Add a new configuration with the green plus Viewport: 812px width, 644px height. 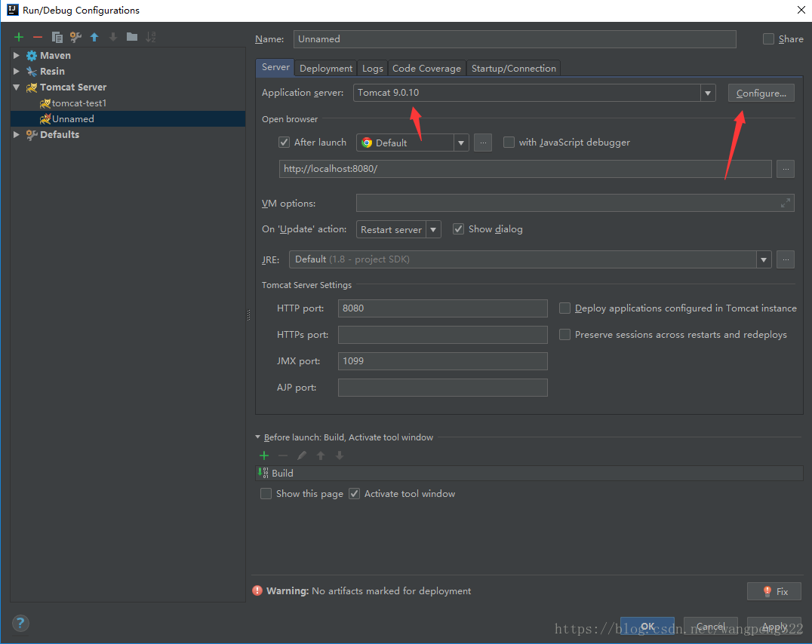(19, 37)
